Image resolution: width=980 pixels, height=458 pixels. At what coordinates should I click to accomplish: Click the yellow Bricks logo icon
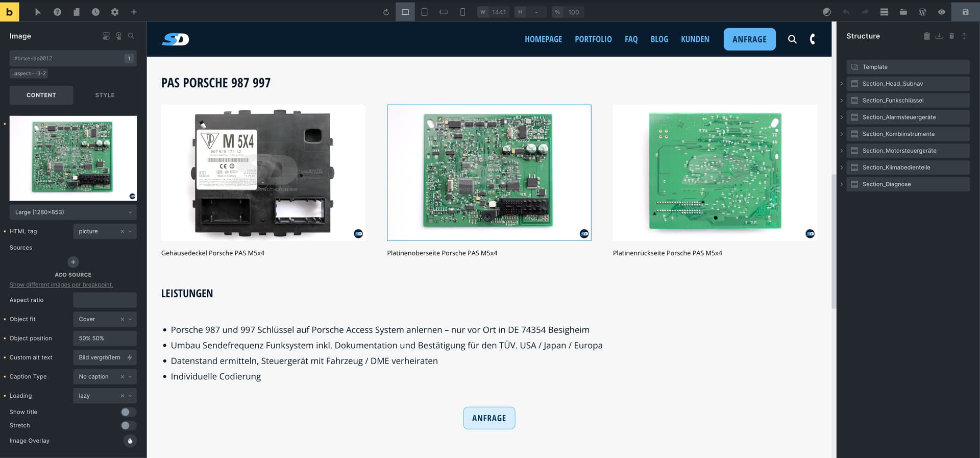(9, 11)
